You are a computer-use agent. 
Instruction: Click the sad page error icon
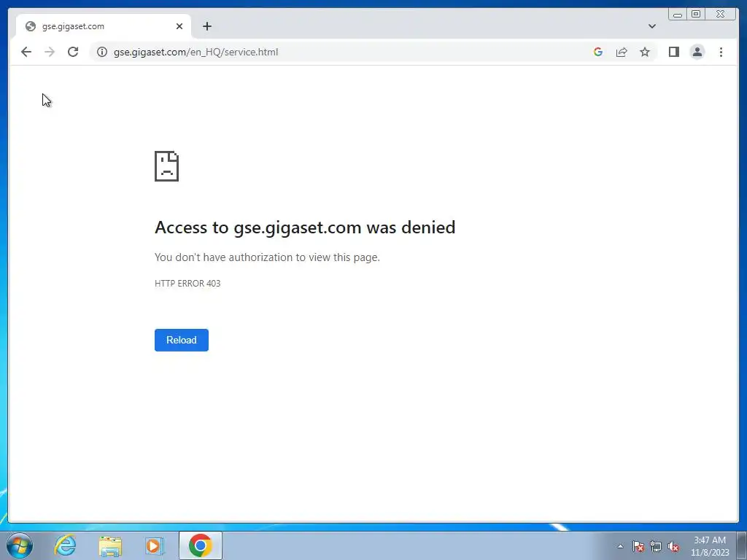pos(167,166)
